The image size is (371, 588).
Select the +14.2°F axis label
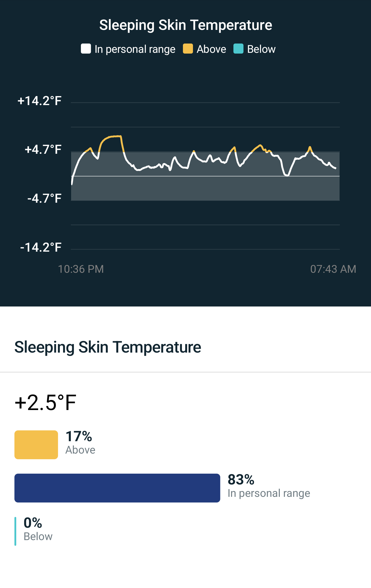(x=39, y=101)
